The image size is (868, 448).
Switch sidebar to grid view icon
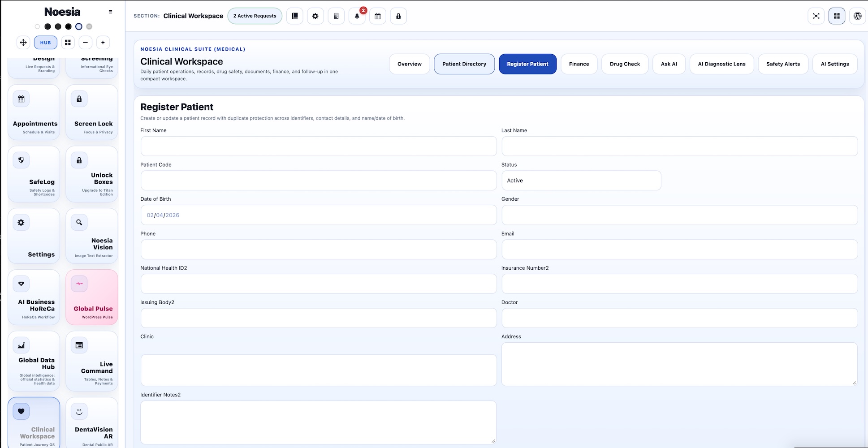click(68, 43)
